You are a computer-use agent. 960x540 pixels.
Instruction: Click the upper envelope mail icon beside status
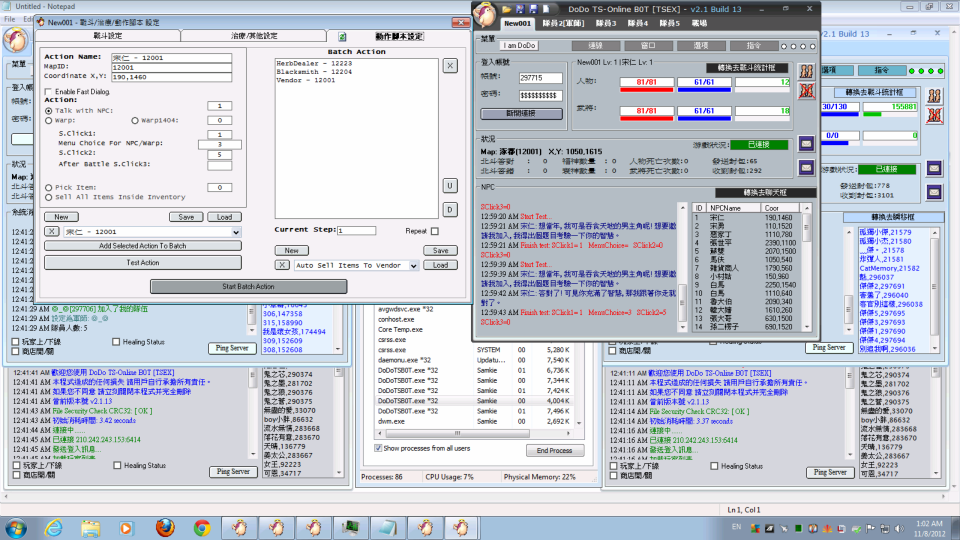tap(806, 144)
